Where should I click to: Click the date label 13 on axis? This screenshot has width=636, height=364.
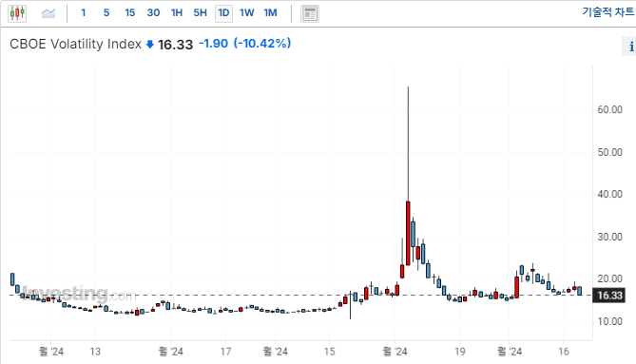pos(95,352)
